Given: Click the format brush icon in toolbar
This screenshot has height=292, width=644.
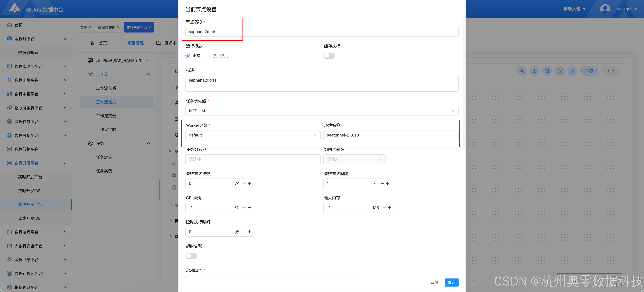Looking at the screenshot, I should pos(572,71).
